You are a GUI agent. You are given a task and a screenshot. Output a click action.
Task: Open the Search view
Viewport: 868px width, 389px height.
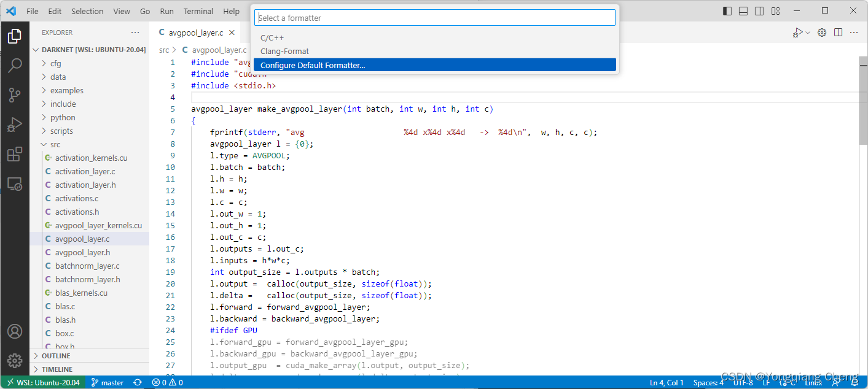[15, 64]
